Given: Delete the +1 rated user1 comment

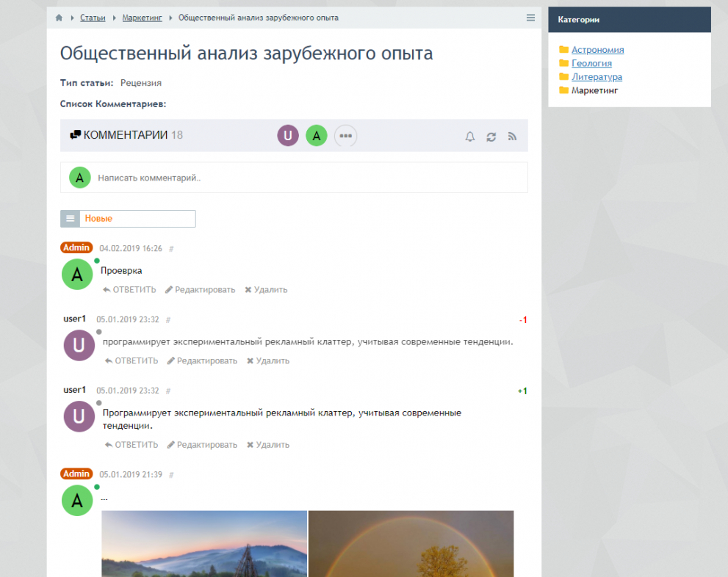Looking at the screenshot, I should (x=268, y=445).
